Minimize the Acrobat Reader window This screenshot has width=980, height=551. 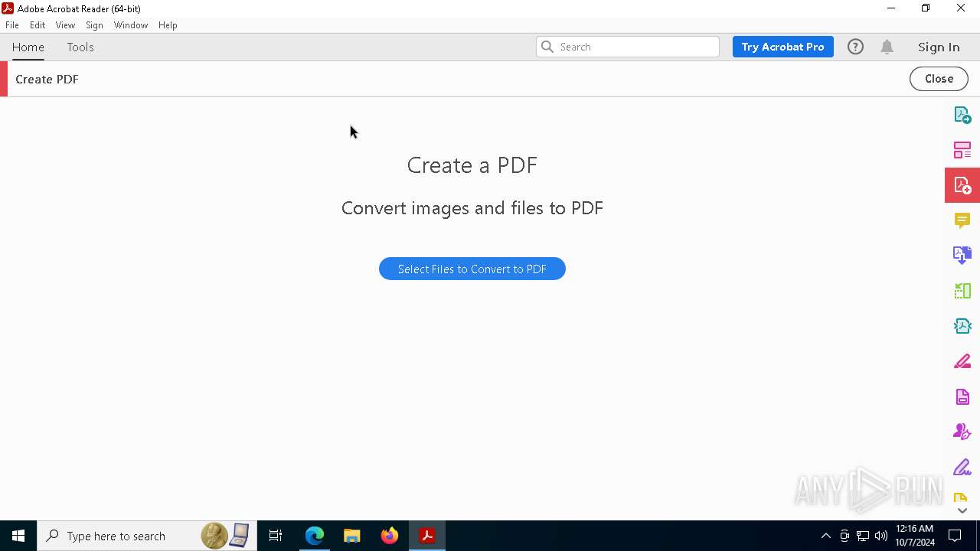(891, 8)
